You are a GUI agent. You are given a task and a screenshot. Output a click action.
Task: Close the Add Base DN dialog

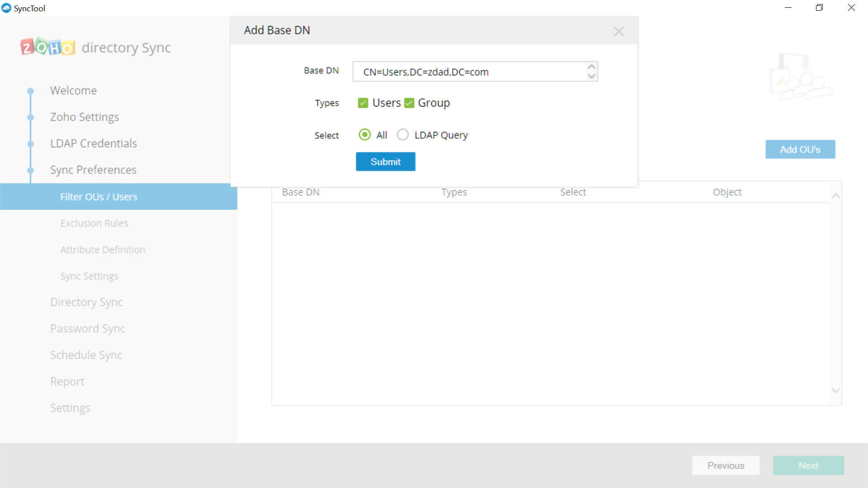tap(619, 31)
